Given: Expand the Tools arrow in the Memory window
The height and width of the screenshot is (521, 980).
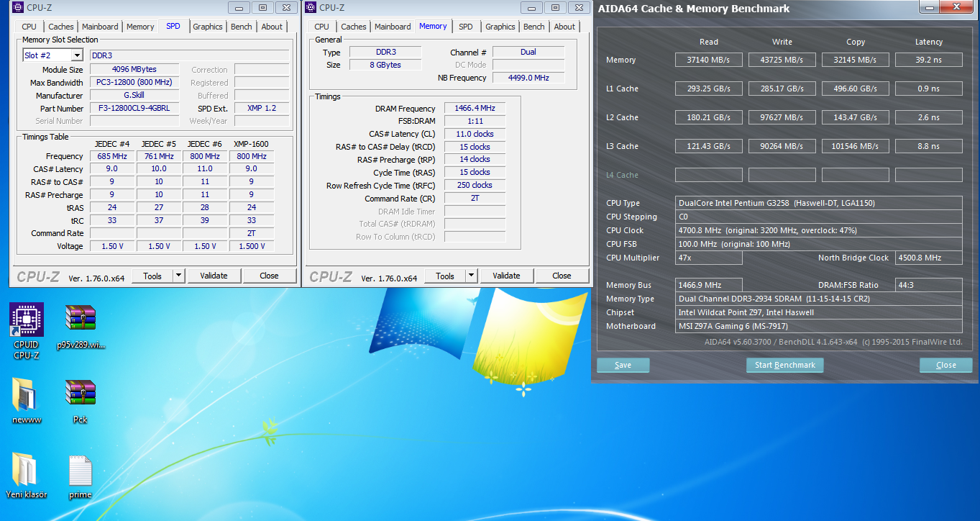Looking at the screenshot, I should [472, 276].
